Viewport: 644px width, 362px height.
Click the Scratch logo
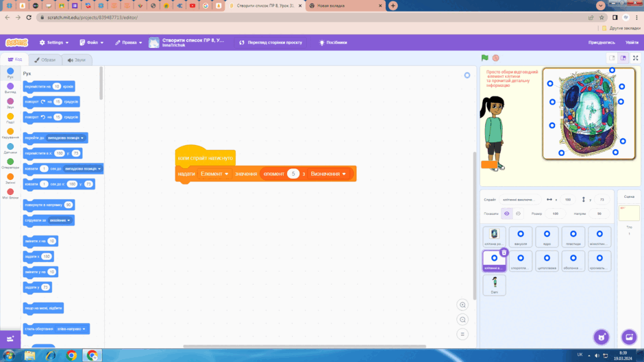pos(17,42)
